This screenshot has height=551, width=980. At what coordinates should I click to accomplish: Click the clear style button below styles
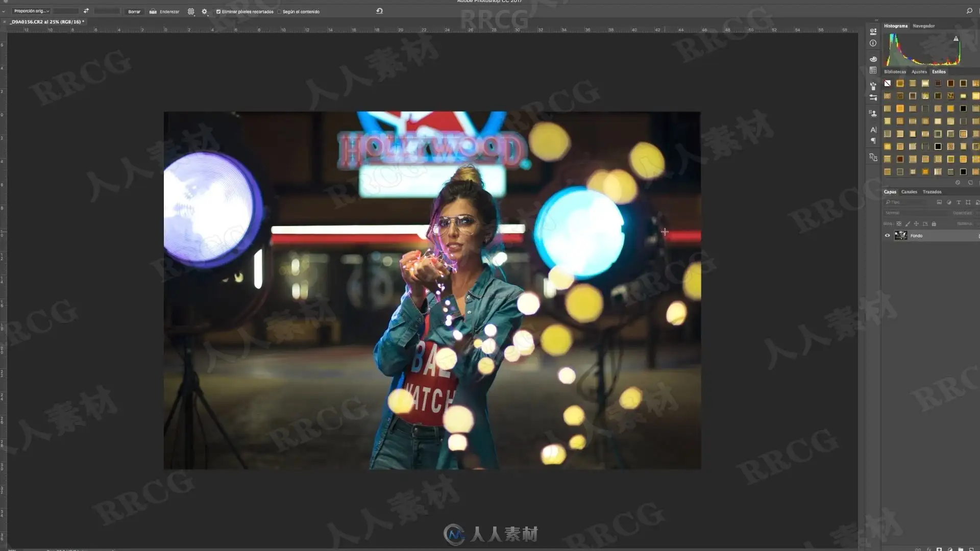[x=958, y=183]
